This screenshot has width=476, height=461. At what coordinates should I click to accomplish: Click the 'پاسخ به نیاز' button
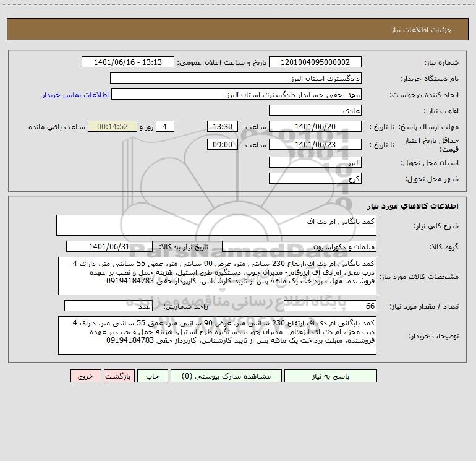coord(331,376)
